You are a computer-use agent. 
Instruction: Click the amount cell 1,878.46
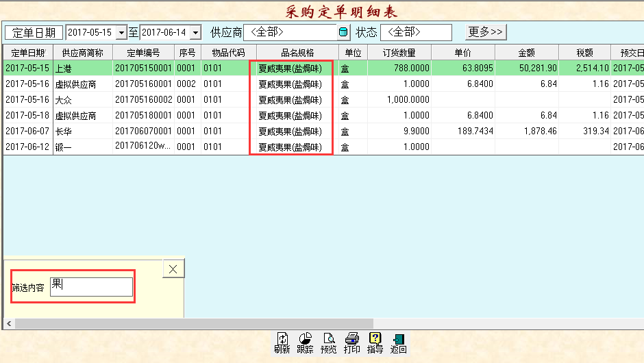[526, 131]
